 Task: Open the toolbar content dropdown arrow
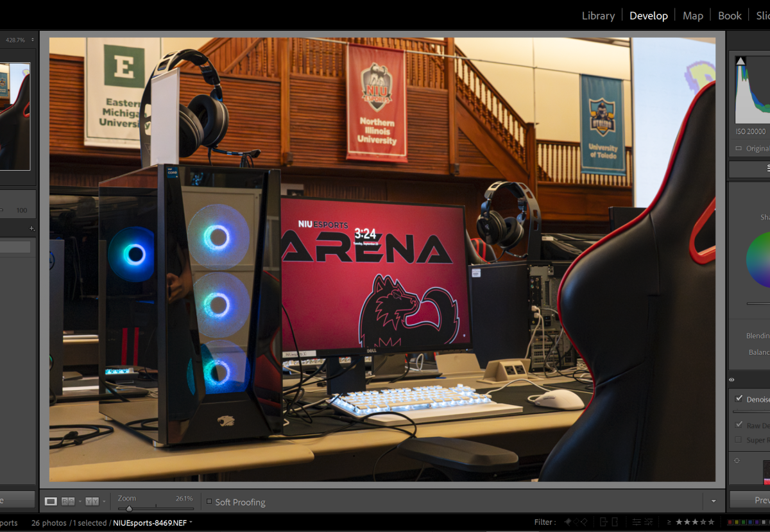click(x=714, y=501)
